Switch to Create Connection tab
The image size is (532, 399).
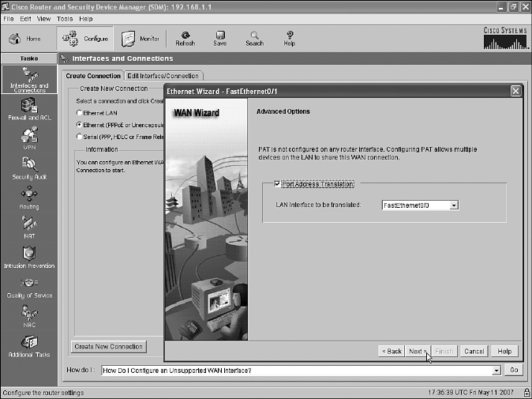(x=93, y=76)
